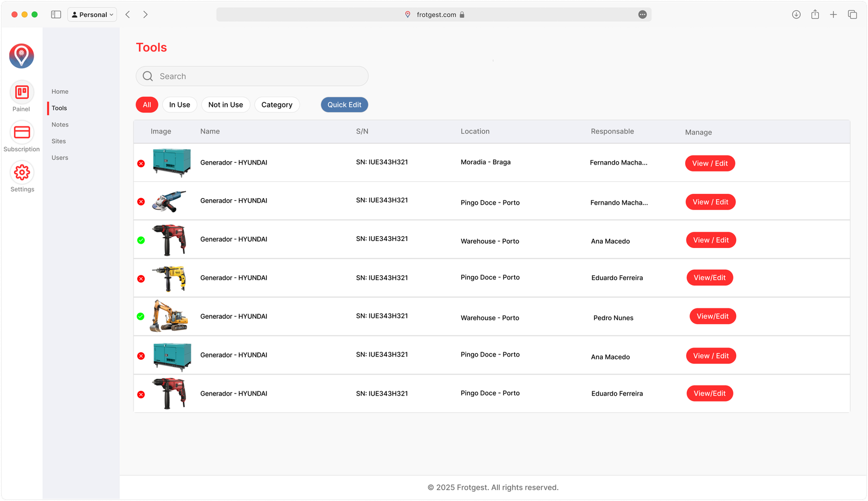Click the Safari share icon

pyautogui.click(x=815, y=15)
